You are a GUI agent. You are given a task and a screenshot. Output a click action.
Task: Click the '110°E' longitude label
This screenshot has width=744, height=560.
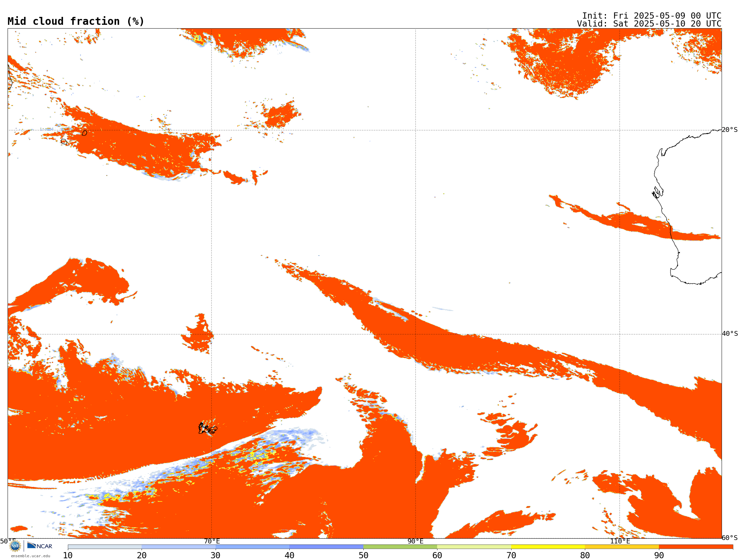coord(620,541)
